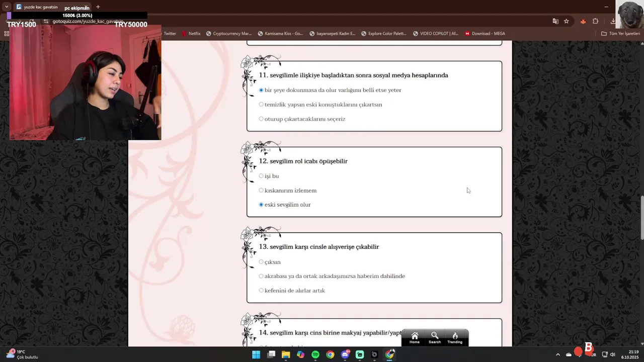Open Cryptocurrency Mar... bookmark
Screen dimensions: 644x362
[228, 34]
